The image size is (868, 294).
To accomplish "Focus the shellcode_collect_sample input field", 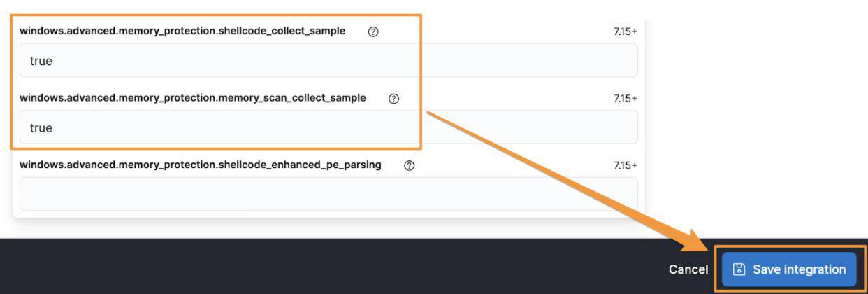I will [x=328, y=61].
